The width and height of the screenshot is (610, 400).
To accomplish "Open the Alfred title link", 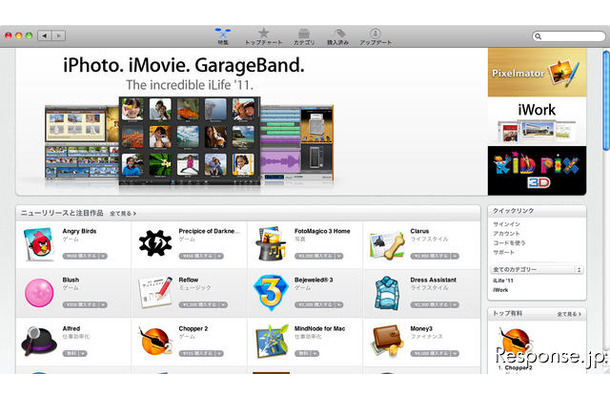I will (71, 328).
